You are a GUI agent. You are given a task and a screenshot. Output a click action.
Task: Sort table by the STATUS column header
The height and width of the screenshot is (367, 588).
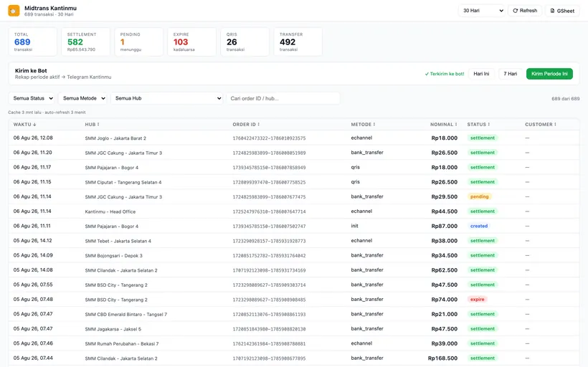478,125
